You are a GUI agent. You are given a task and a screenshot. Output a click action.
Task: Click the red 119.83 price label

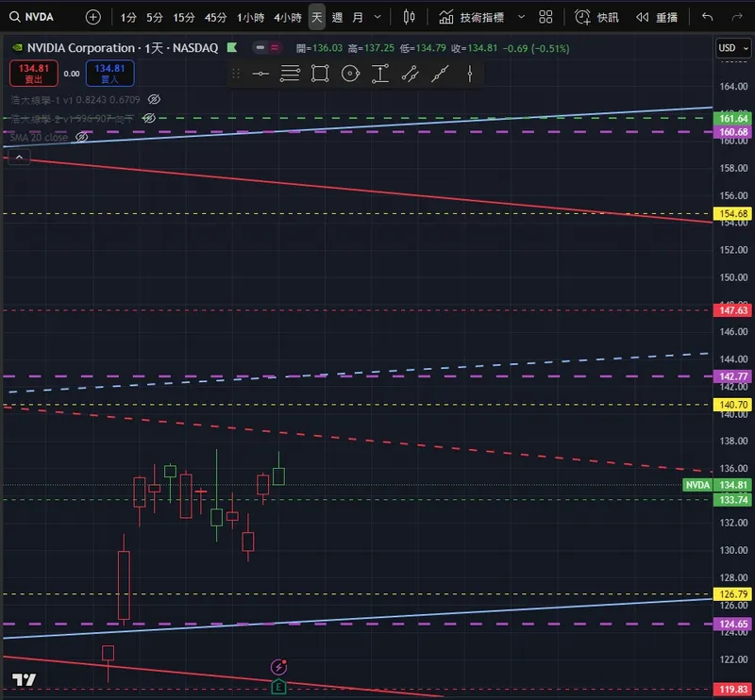coord(733,689)
